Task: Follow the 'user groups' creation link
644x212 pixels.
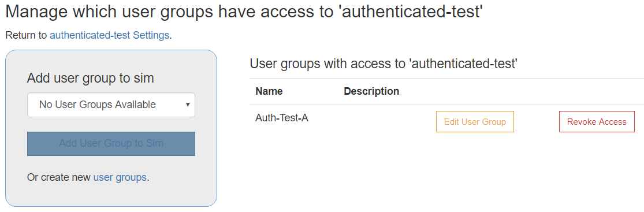Action: click(x=120, y=177)
